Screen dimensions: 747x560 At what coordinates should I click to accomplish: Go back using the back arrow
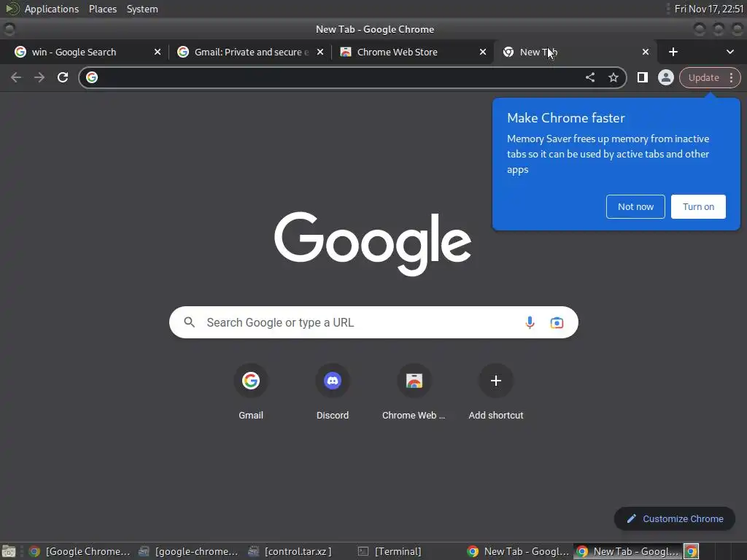pyautogui.click(x=16, y=77)
